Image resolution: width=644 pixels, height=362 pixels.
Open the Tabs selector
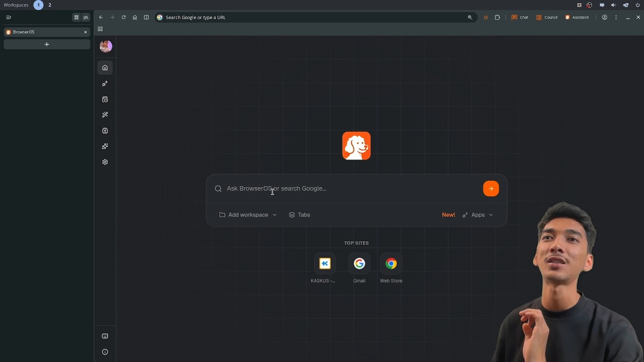[x=299, y=215]
